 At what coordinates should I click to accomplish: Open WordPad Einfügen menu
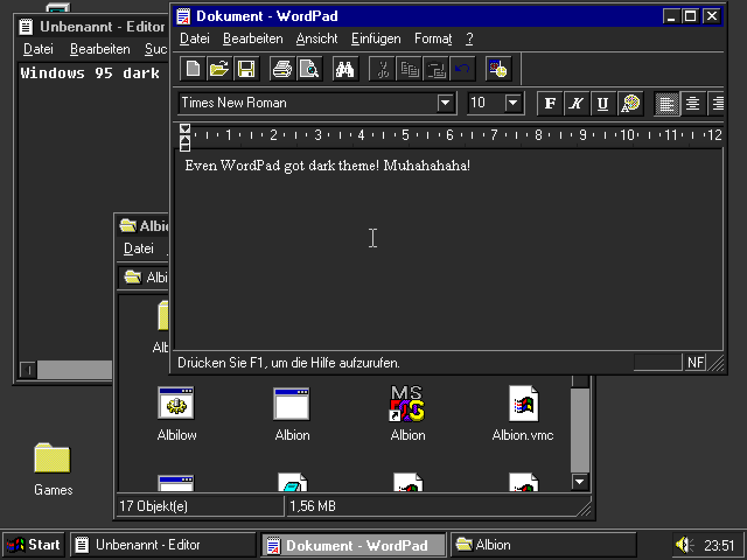coord(376,38)
